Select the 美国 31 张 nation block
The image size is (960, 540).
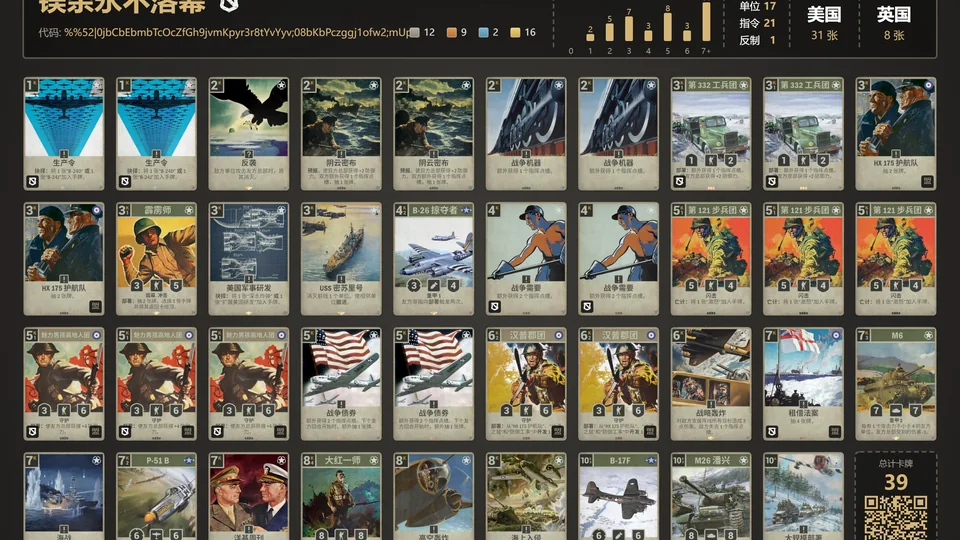click(x=824, y=23)
